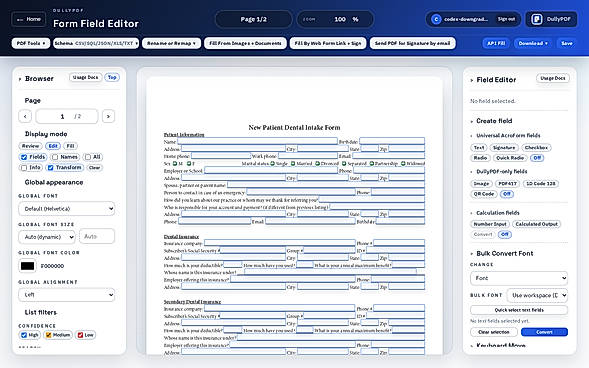Open the PDF Tools menu

pos(31,43)
